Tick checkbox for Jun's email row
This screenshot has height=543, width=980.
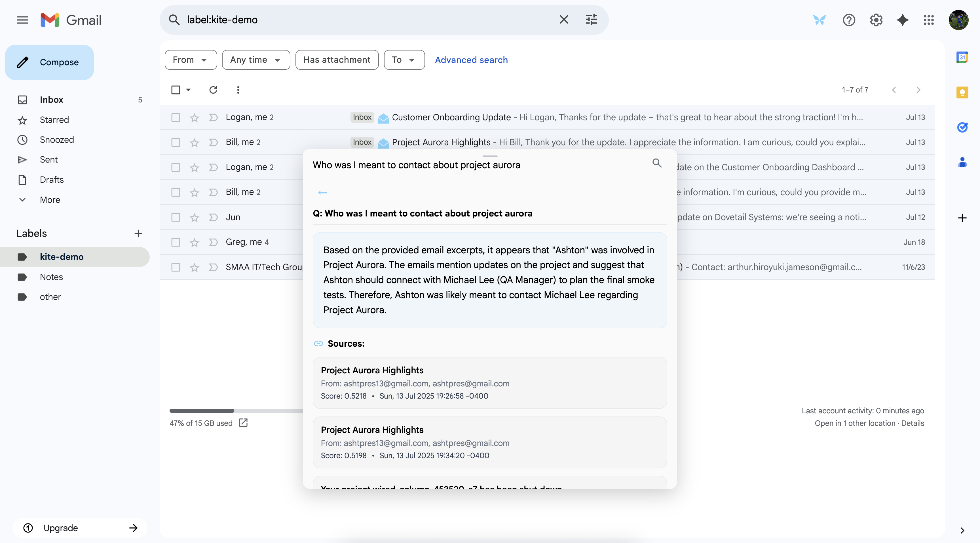[176, 217]
